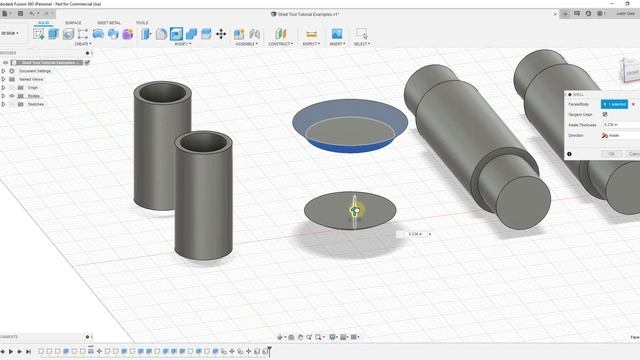Open the Assemble dropdown menu

pyautogui.click(x=247, y=44)
